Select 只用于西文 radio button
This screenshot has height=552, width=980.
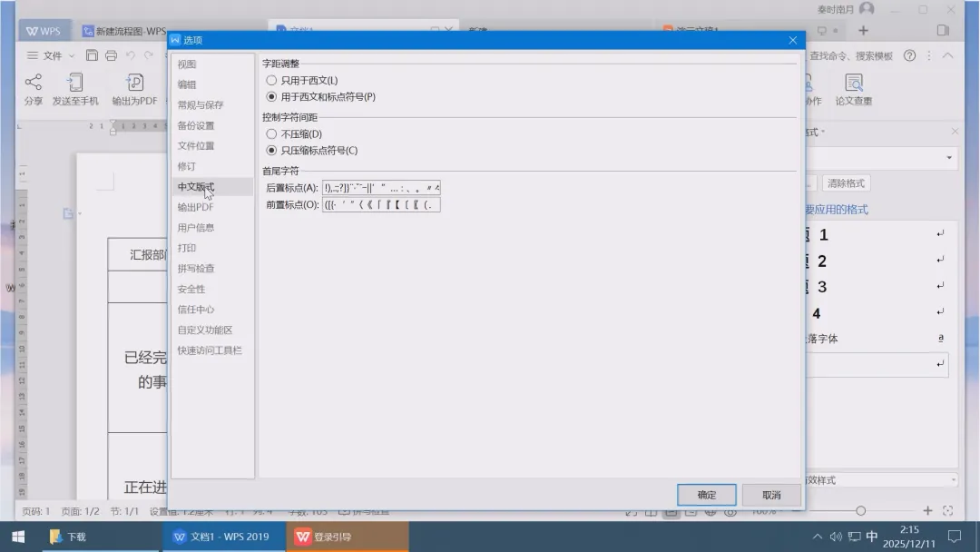[271, 80]
